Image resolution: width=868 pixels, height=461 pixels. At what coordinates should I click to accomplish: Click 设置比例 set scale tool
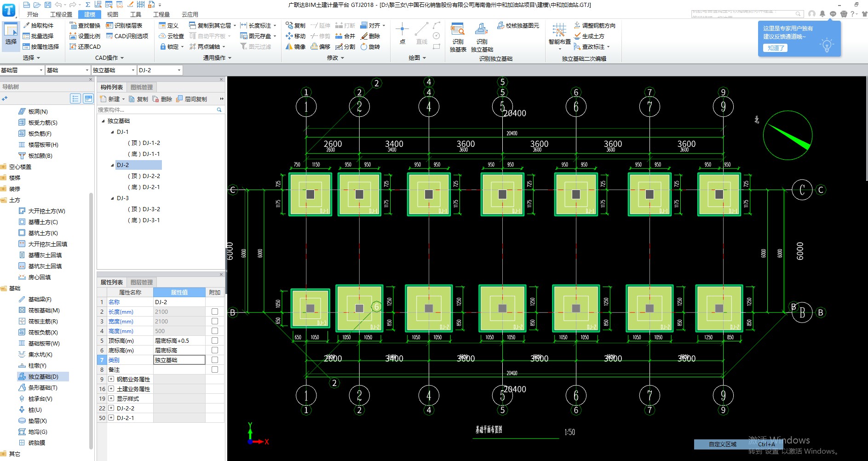[85, 36]
